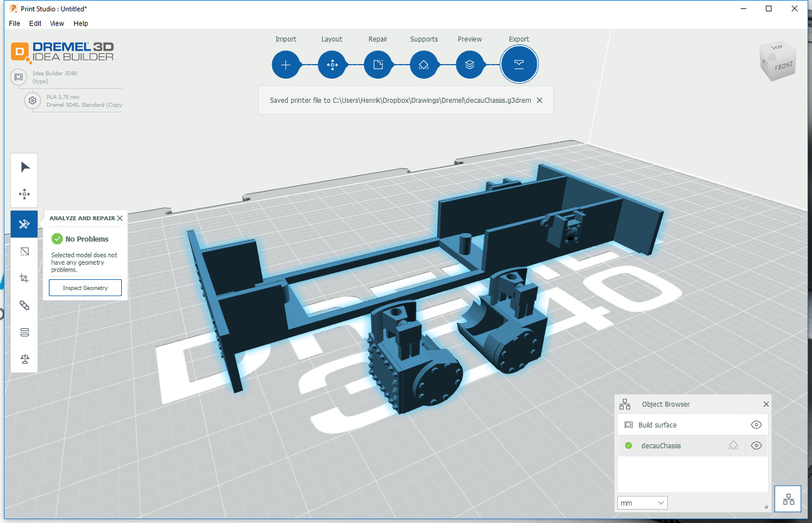This screenshot has width=812, height=523.
Task: Click the "Idea Builder 3D40" printer name
Action: (55, 74)
